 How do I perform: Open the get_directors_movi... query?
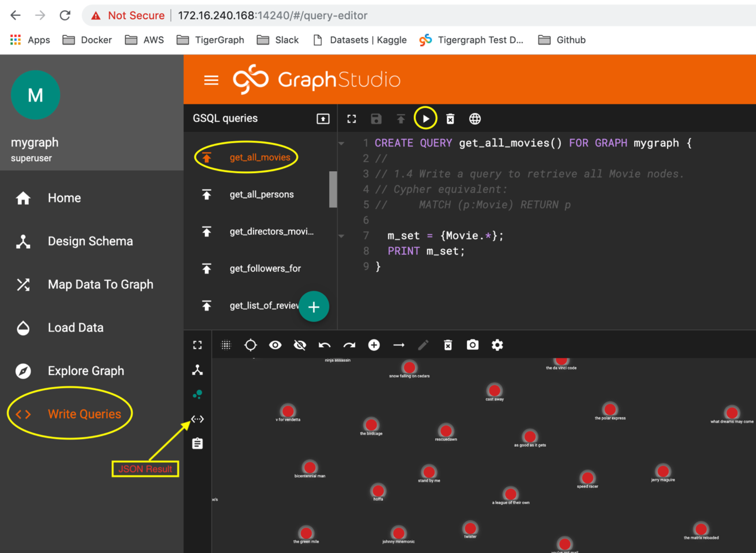[271, 231]
